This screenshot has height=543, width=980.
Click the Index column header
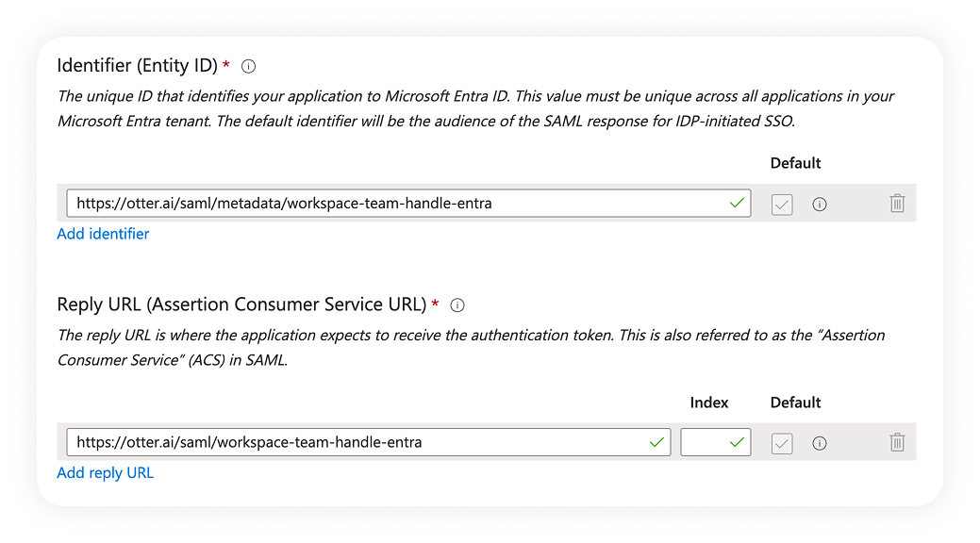pos(709,403)
